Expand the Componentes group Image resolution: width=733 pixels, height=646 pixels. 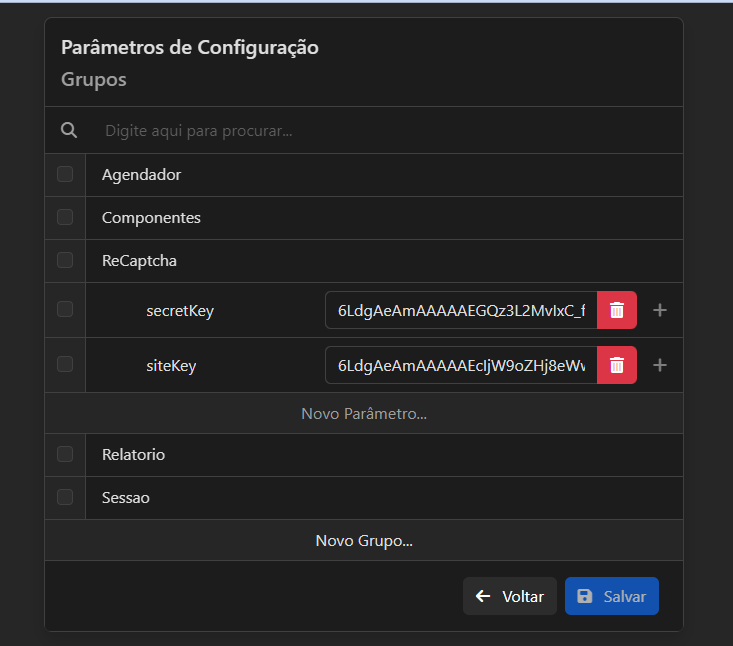click(384, 218)
